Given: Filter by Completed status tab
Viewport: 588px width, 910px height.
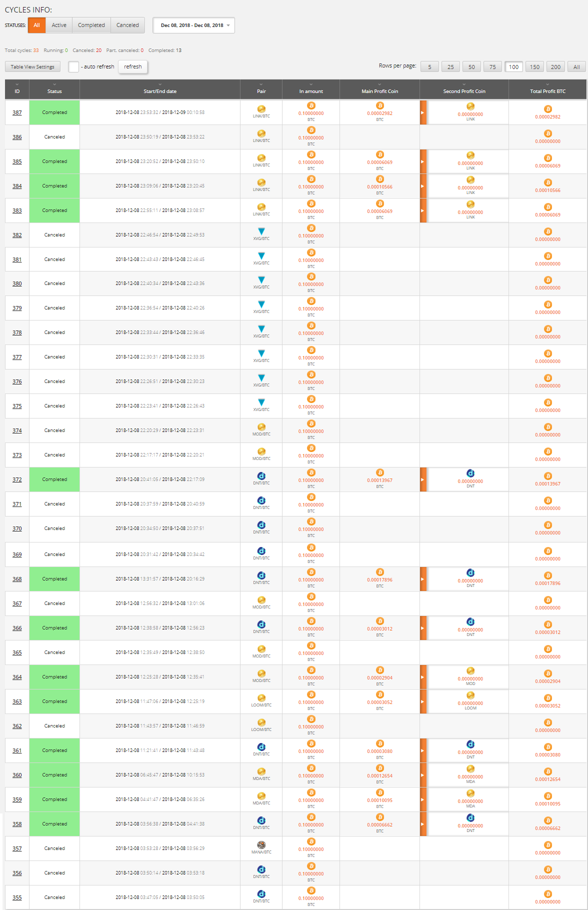Looking at the screenshot, I should pyautogui.click(x=91, y=25).
